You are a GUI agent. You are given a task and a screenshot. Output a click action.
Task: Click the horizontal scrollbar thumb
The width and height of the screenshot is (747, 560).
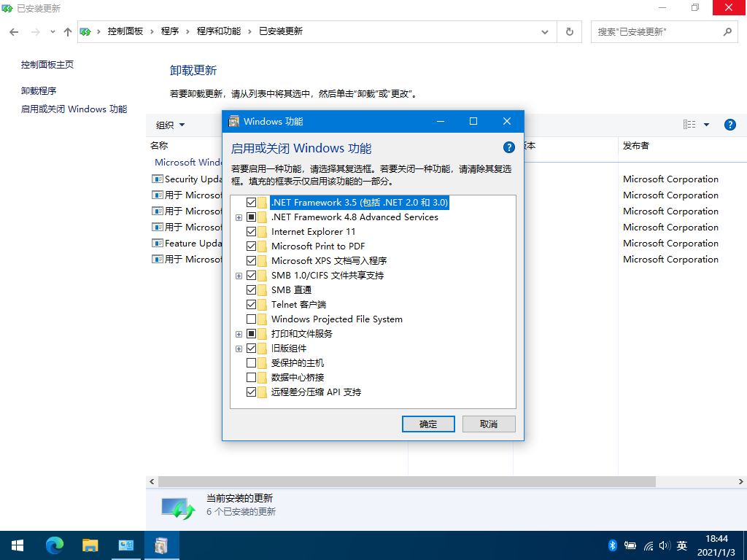pos(407,481)
